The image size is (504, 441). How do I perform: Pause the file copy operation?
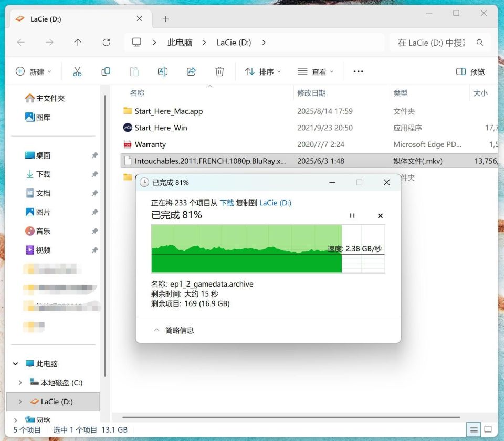[x=352, y=215]
